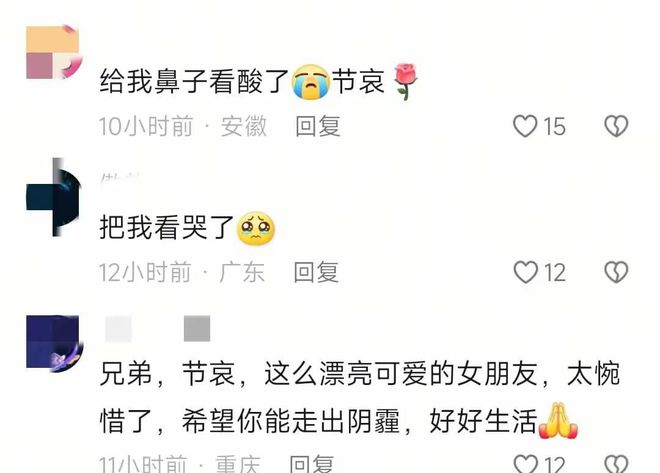Viewport: 660px width, 473px height.
Task: Tap the rose emoji in the first comment
Action: click(x=405, y=81)
